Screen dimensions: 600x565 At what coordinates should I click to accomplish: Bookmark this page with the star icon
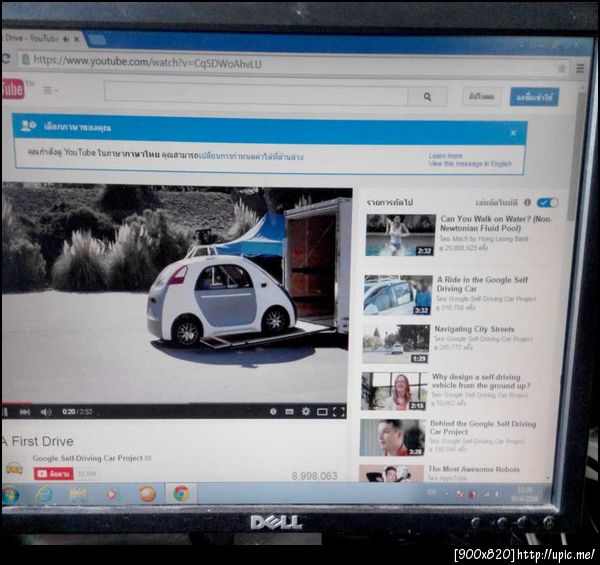[x=562, y=68]
